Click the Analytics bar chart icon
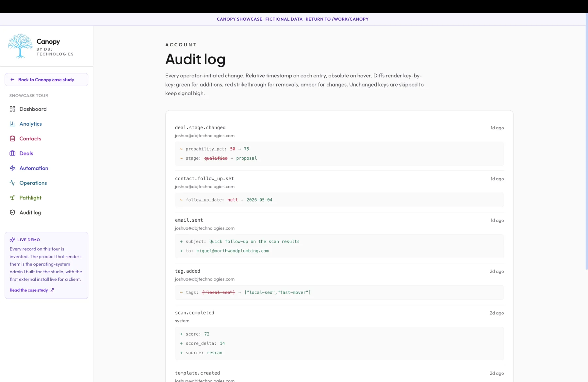 (12, 124)
